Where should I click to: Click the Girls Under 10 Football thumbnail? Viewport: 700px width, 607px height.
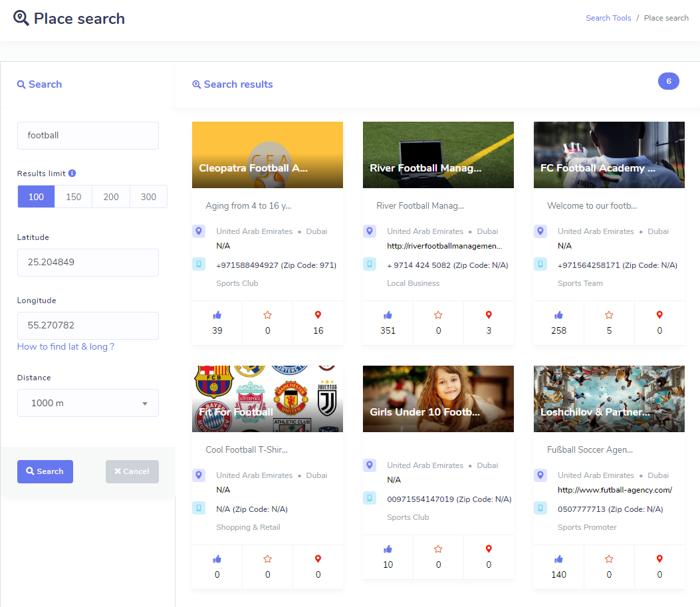(438, 398)
